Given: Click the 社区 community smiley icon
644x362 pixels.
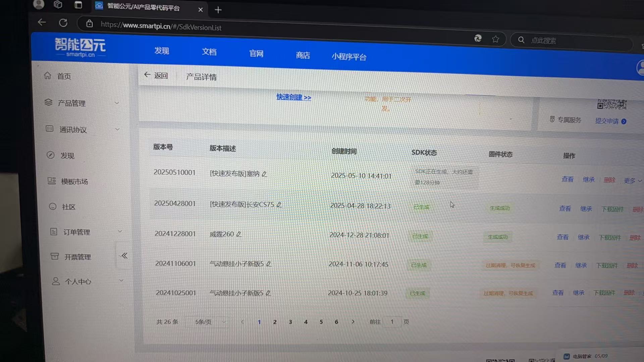Looking at the screenshot, I should point(53,206).
